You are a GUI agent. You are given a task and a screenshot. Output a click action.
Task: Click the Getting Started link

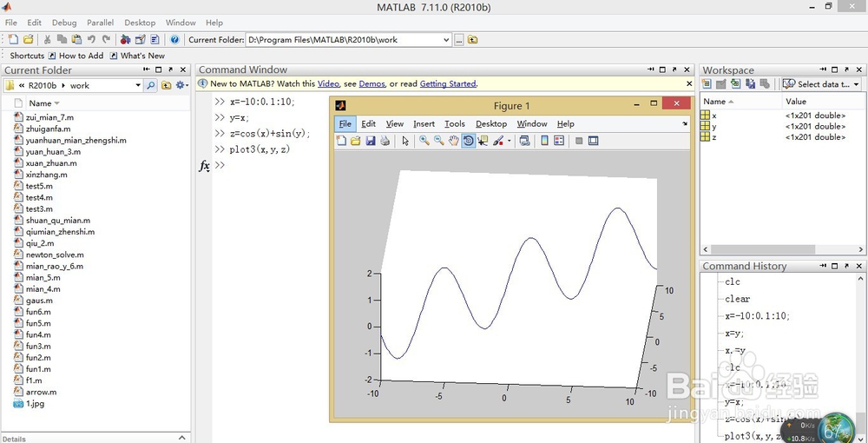pos(448,83)
